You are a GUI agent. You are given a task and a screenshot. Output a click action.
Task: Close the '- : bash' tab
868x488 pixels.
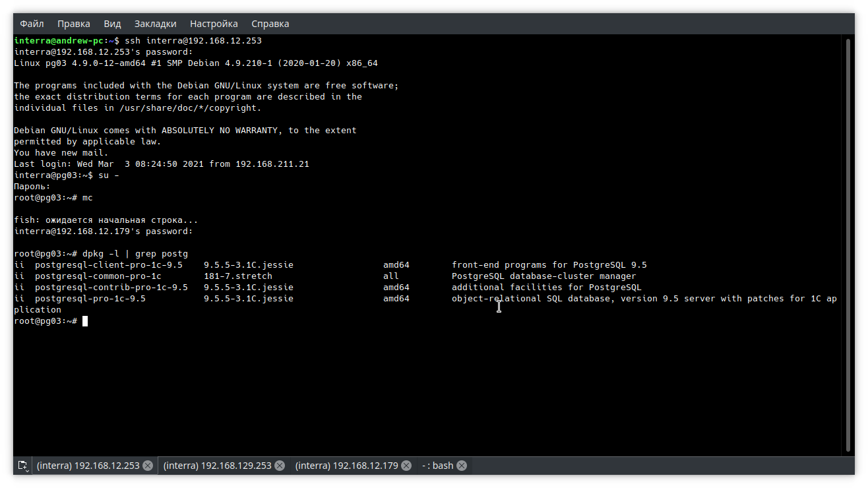click(x=462, y=466)
